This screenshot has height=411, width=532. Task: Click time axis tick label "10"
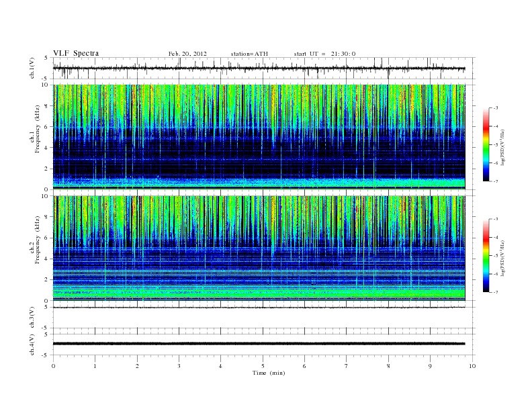point(472,366)
